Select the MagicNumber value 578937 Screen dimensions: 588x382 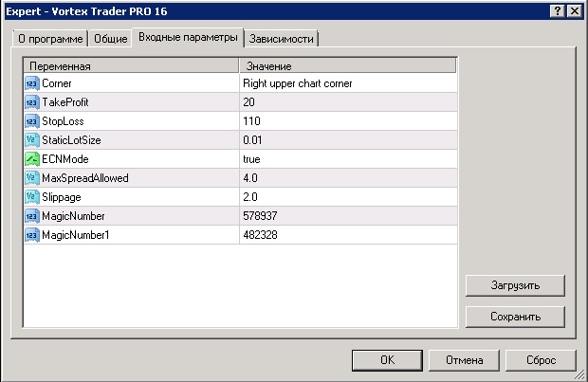pos(260,216)
